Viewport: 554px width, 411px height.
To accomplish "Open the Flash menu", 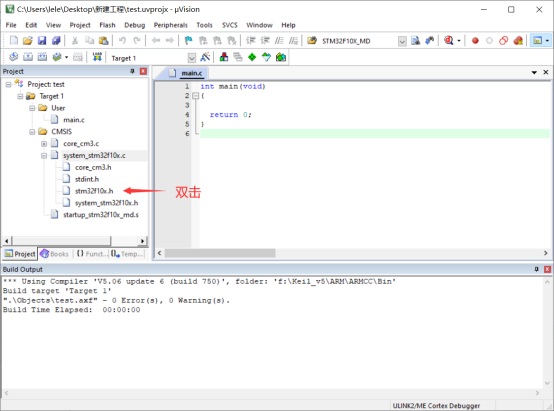I will point(107,25).
